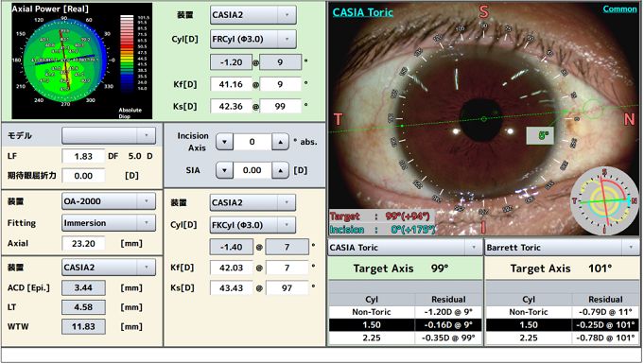This screenshot has height=364, width=644.
Task: Click the Ks axis 99 field
Action: (280, 107)
